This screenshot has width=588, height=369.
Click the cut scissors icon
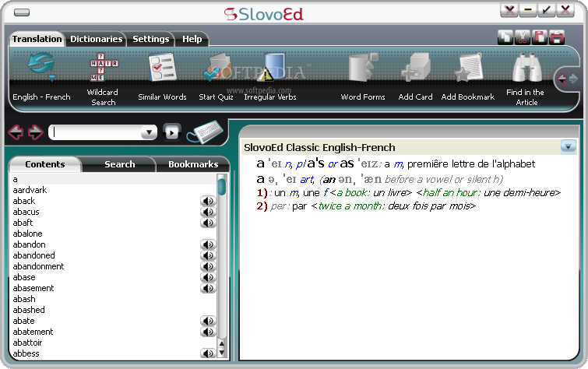click(x=523, y=37)
